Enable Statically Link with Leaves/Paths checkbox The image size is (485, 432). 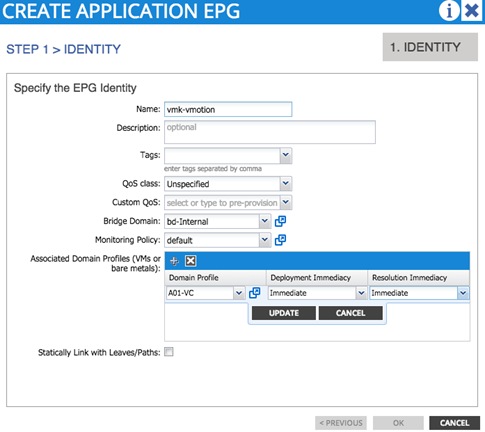point(169,352)
